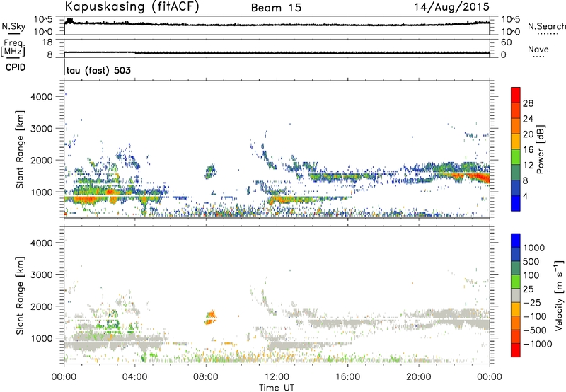Click the '28' power colorbar tick label
The image size is (566, 392).
tap(528, 103)
